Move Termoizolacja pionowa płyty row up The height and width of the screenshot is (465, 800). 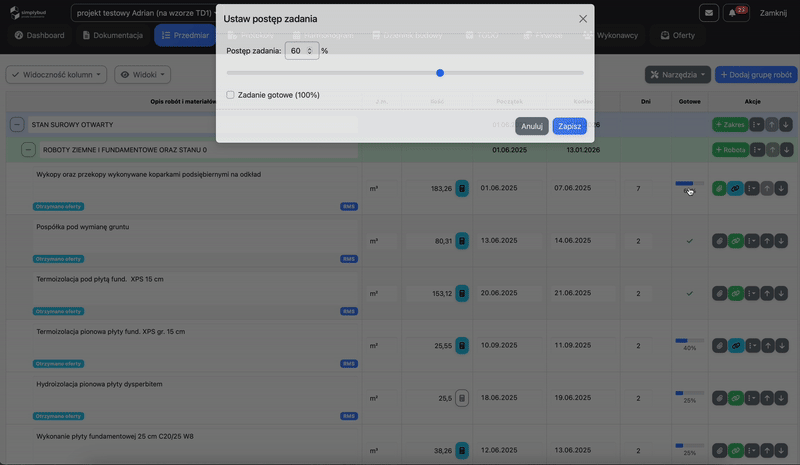(767, 346)
